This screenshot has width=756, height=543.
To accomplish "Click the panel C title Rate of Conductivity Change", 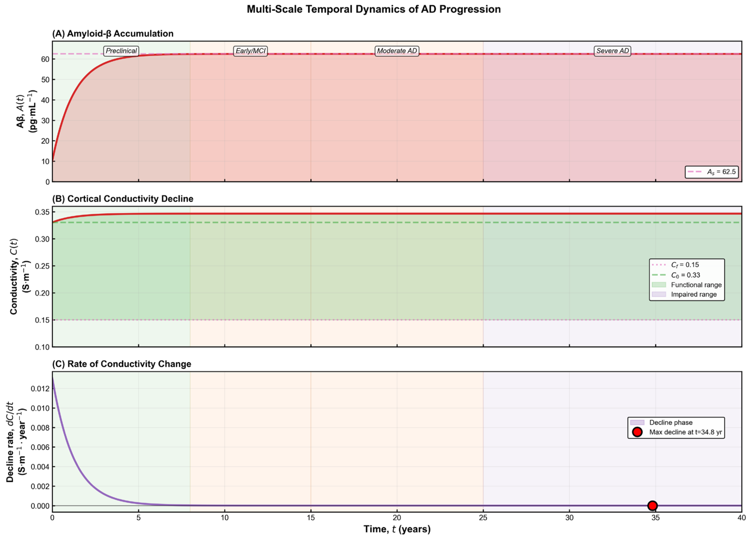I will 122,364.
